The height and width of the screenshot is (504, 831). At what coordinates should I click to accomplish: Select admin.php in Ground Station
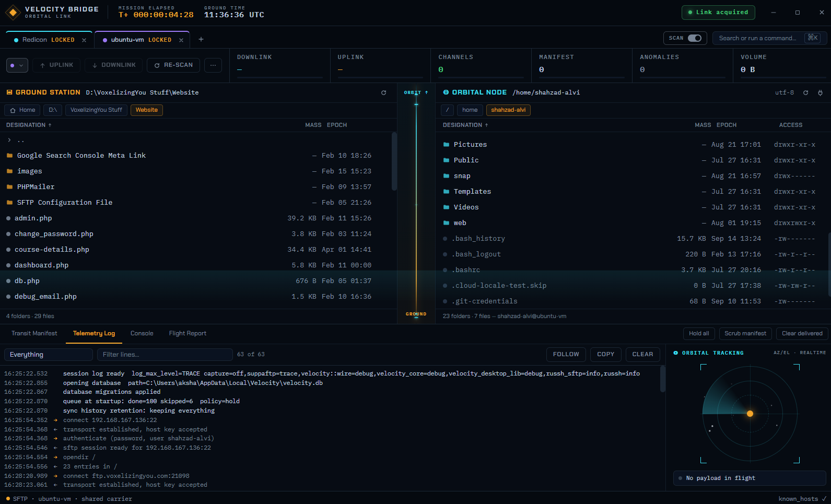point(196,218)
